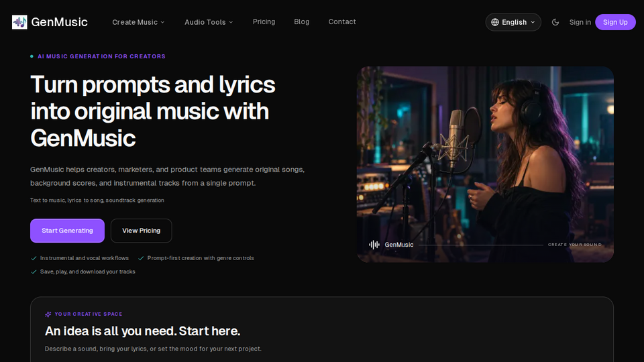Click the 'Turn prompts and lyrics' headline
The width and height of the screenshot is (644, 362).
pos(153,111)
